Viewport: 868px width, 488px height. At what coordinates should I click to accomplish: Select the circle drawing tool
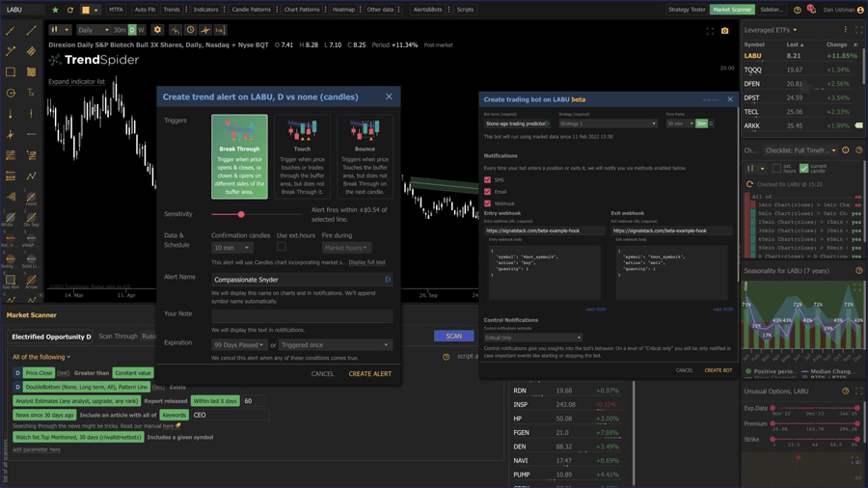pos(11,93)
